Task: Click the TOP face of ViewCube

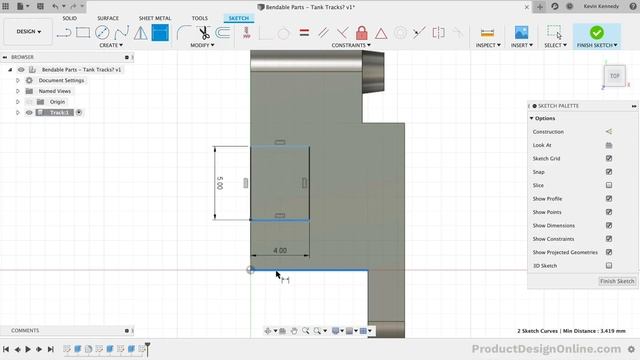Action: click(614, 76)
